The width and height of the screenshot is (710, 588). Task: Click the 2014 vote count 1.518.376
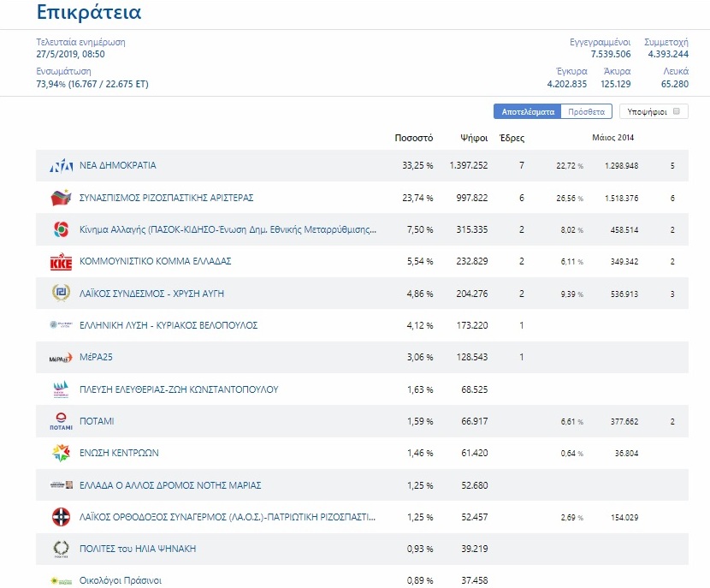(x=622, y=198)
